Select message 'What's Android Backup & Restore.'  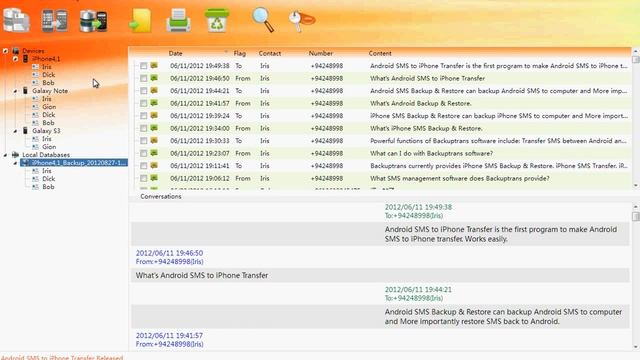click(420, 103)
